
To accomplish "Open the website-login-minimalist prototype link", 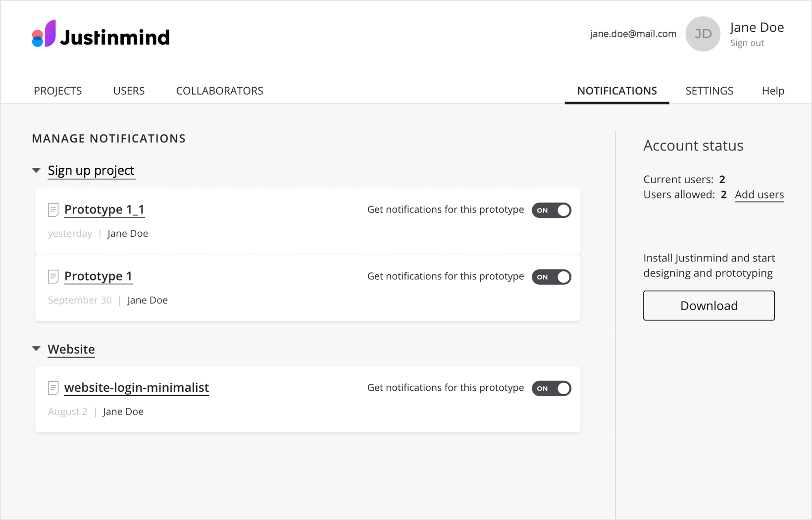I will [137, 388].
